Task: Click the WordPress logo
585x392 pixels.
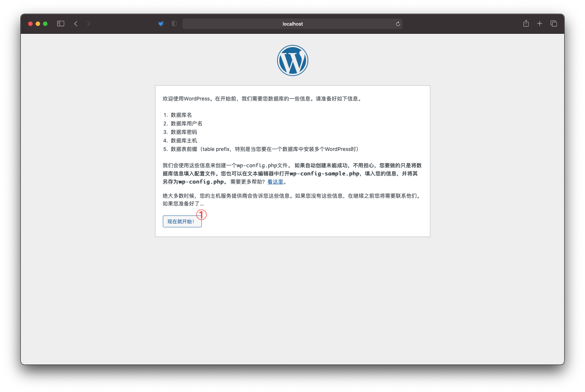Action: 292,60
